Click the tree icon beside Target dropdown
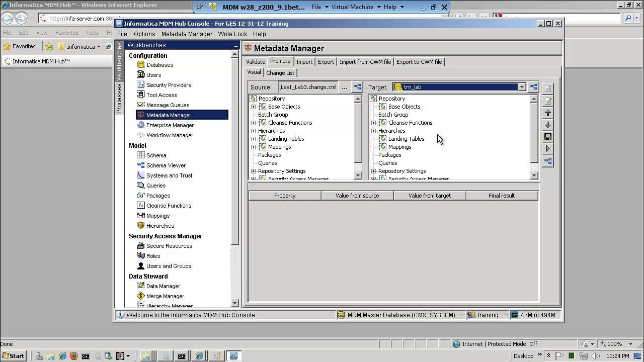This screenshot has height=362, width=644. (533, 87)
